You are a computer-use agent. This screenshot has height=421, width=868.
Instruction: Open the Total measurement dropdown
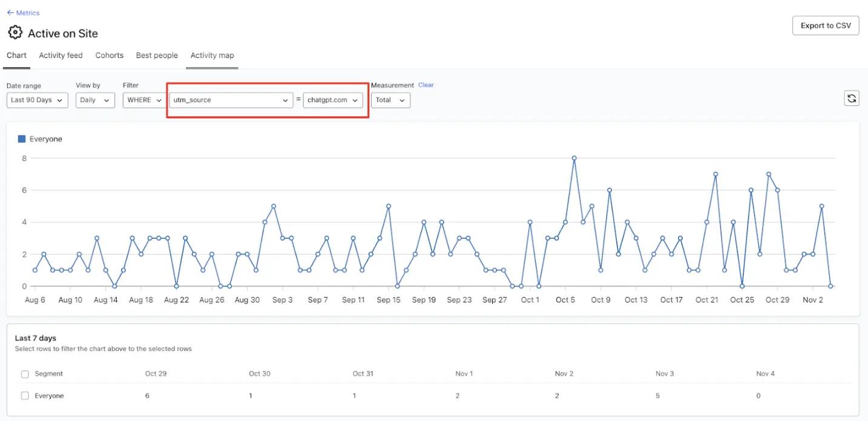pos(390,100)
